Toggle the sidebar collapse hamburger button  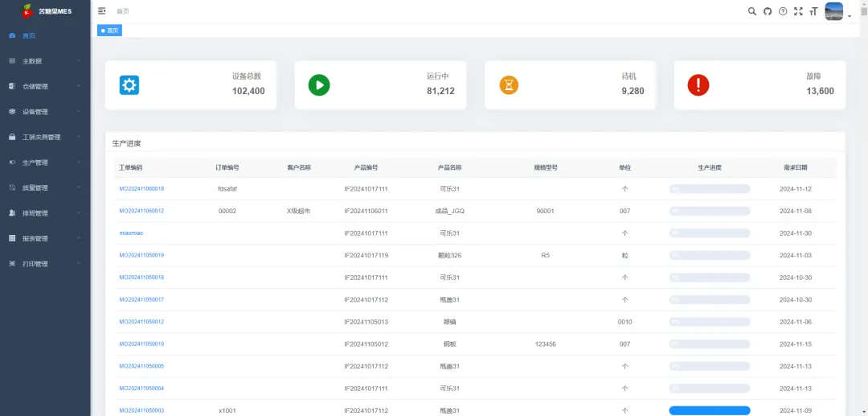tap(102, 11)
